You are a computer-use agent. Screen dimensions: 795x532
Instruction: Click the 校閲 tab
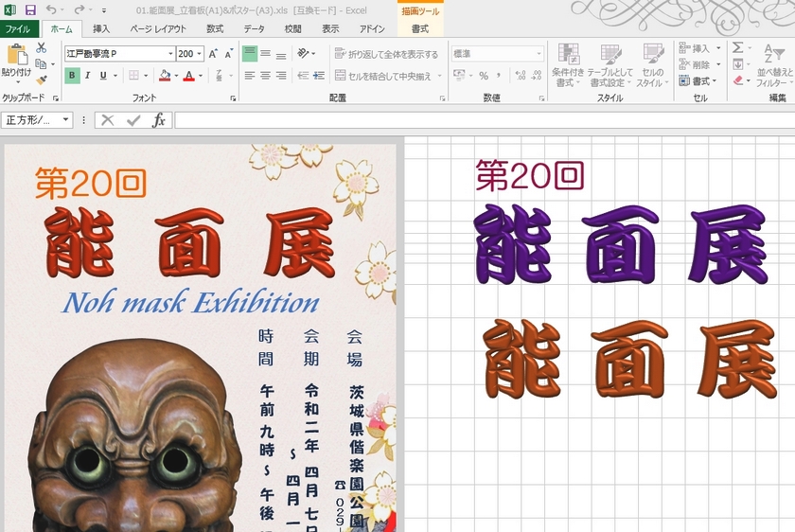tap(293, 29)
